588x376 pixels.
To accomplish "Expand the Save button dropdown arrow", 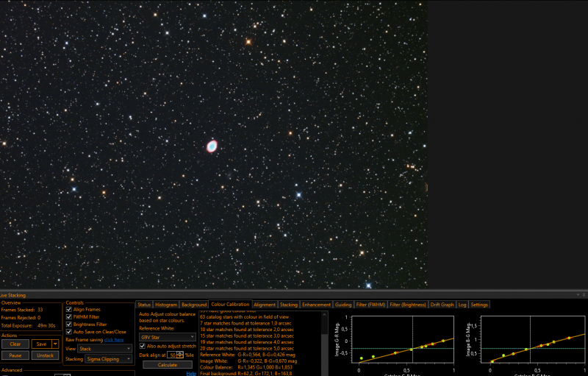I will 55,344.
